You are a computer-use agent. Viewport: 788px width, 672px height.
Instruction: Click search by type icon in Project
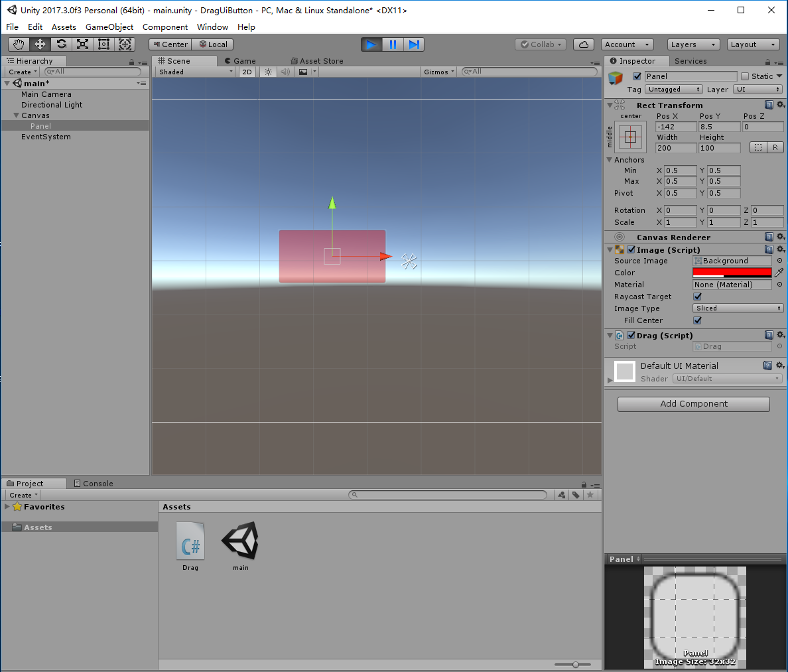tap(561, 495)
